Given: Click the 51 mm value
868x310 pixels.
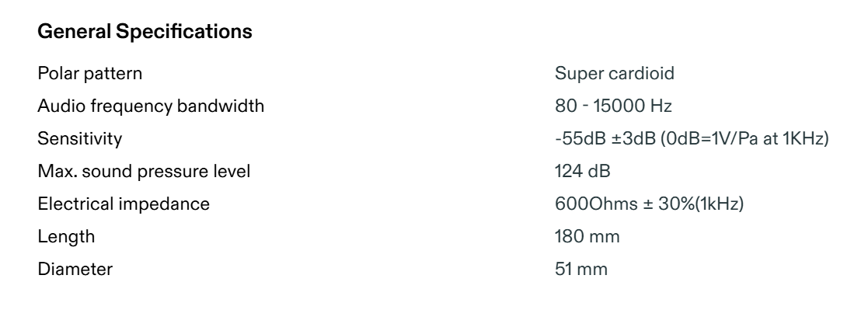Looking at the screenshot, I should 581,269.
